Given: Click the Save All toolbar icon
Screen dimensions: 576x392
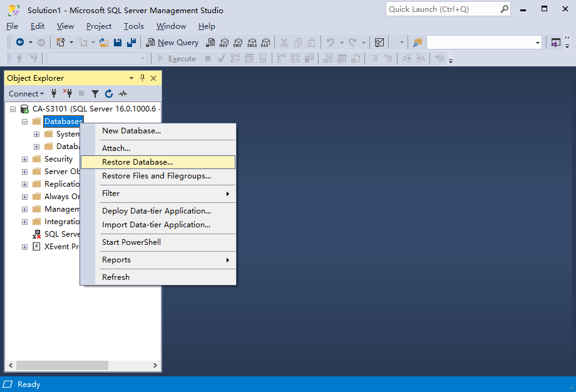Looking at the screenshot, I should point(131,43).
